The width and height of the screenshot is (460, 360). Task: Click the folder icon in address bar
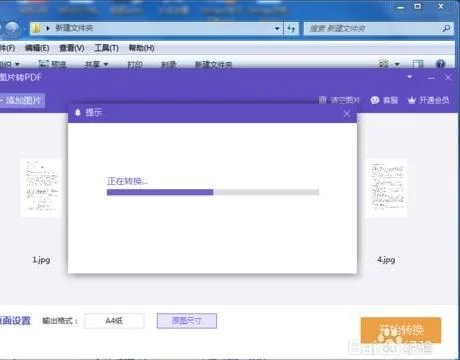click(36, 29)
